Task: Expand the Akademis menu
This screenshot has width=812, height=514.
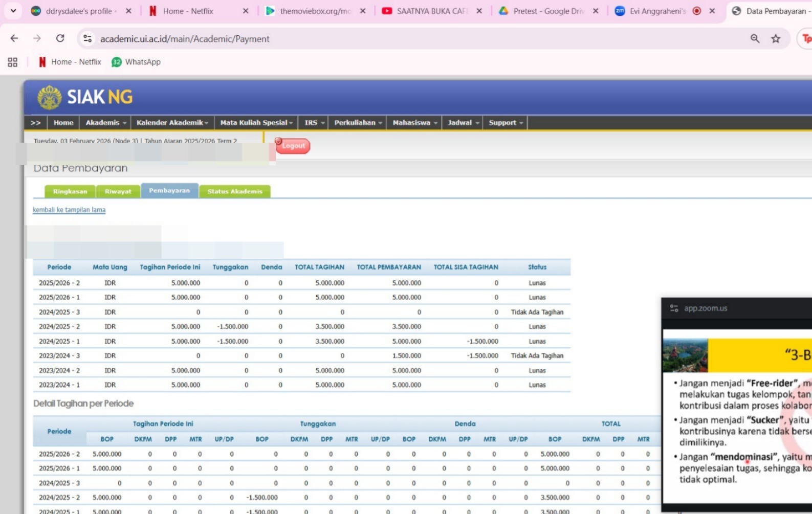Action: point(105,123)
